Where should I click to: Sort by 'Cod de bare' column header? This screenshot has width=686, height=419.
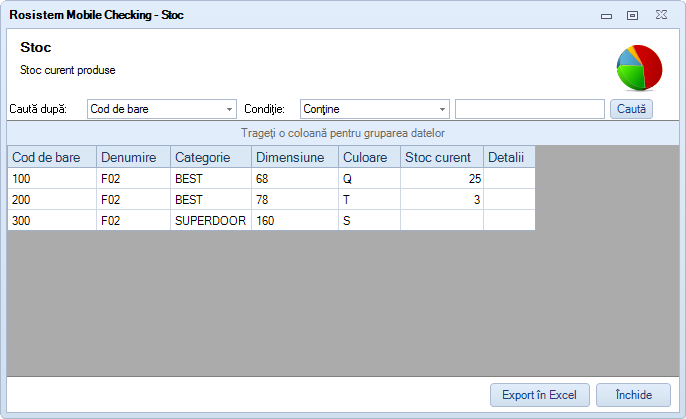coord(52,157)
